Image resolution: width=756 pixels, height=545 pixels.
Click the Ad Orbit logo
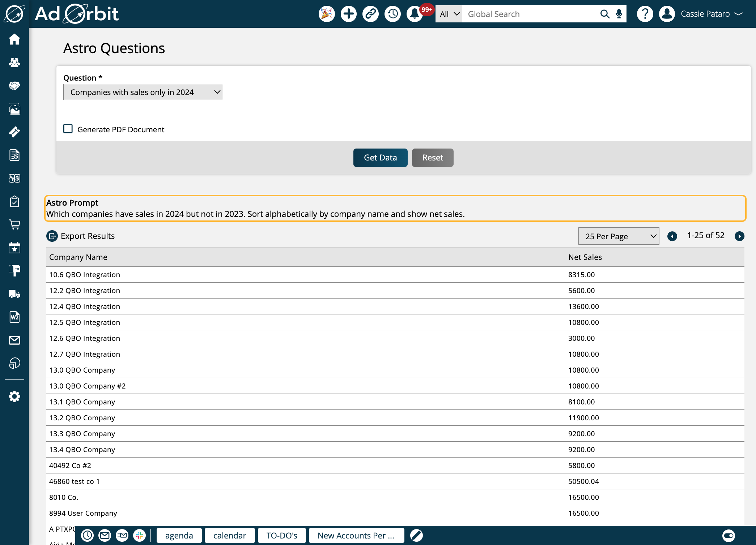[77, 14]
